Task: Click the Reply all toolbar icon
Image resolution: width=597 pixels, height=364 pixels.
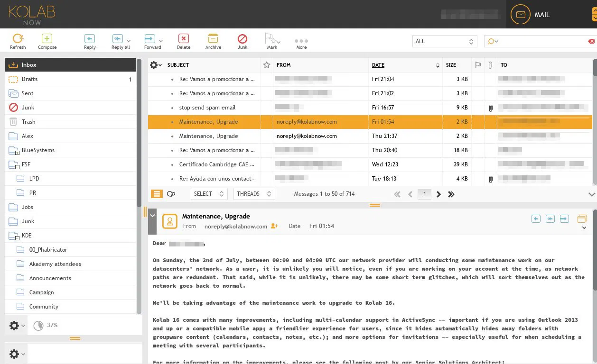Action: tap(118, 39)
